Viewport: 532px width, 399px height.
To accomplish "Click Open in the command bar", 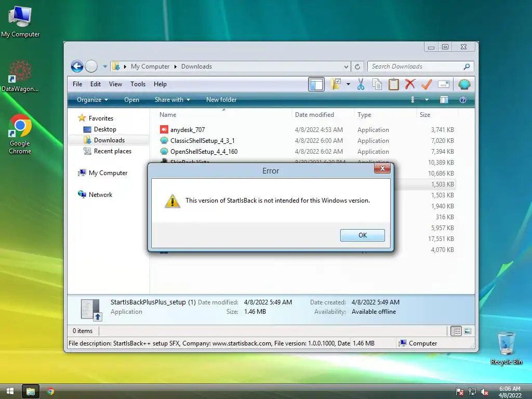I will (x=131, y=100).
